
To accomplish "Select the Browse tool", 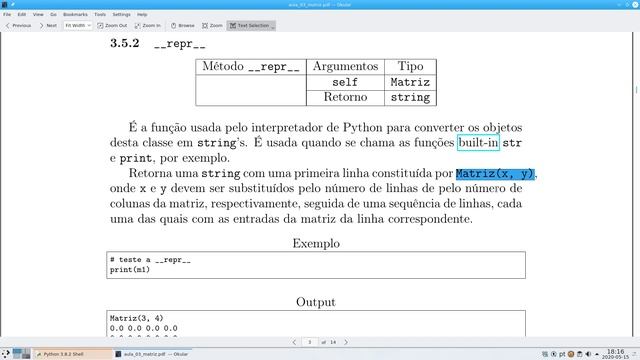I will (x=182, y=25).
